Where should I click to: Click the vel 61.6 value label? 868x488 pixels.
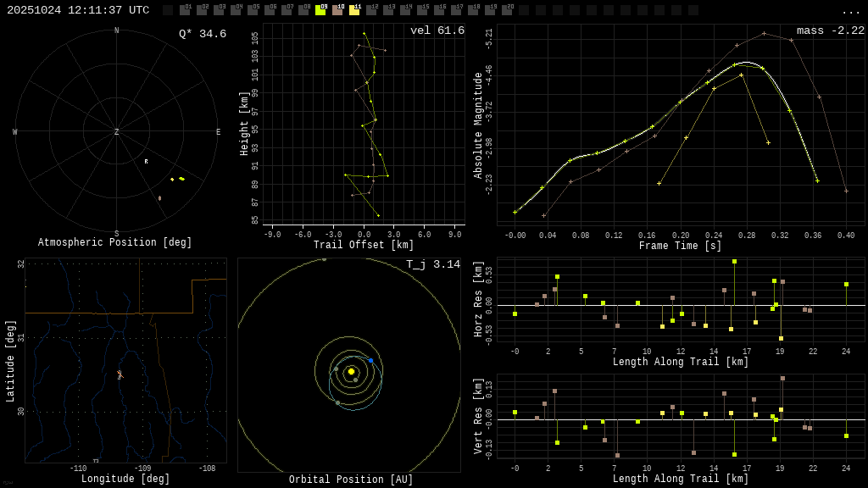point(437,30)
